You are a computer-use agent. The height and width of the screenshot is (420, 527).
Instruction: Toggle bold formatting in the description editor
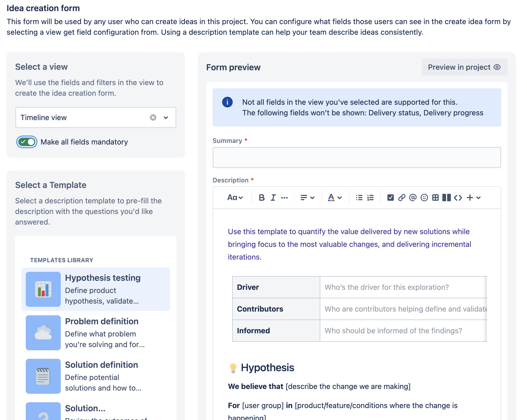coord(262,198)
